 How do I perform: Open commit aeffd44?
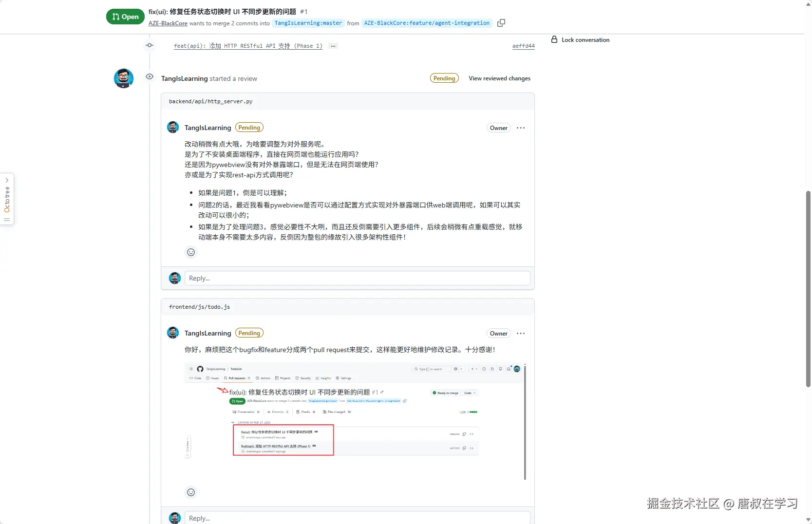coord(523,46)
